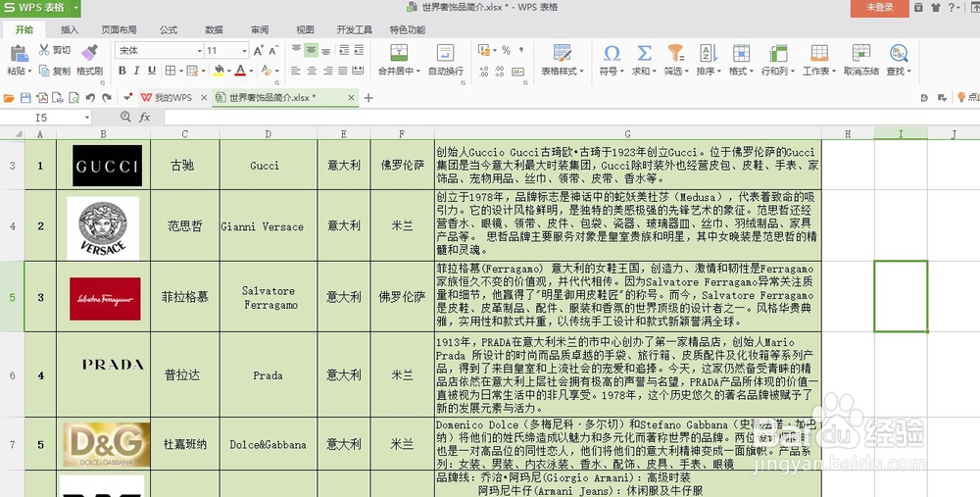Click the justify alignment icon
Screen dimensions: 980x497
click(342, 71)
